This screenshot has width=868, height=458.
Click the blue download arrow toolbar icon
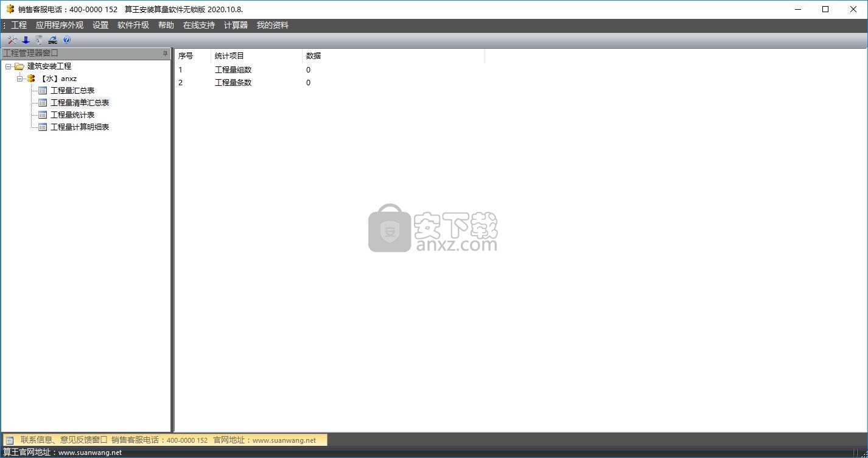(x=26, y=40)
